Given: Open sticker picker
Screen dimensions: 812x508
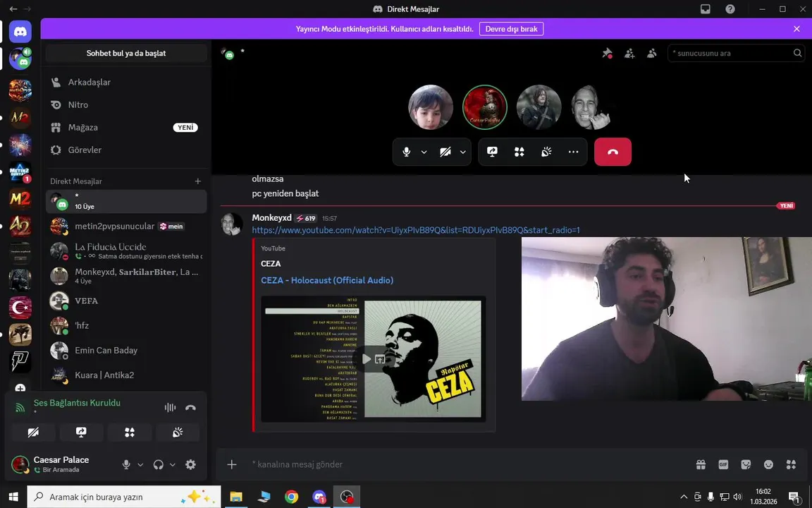Looking at the screenshot, I should point(746,464).
